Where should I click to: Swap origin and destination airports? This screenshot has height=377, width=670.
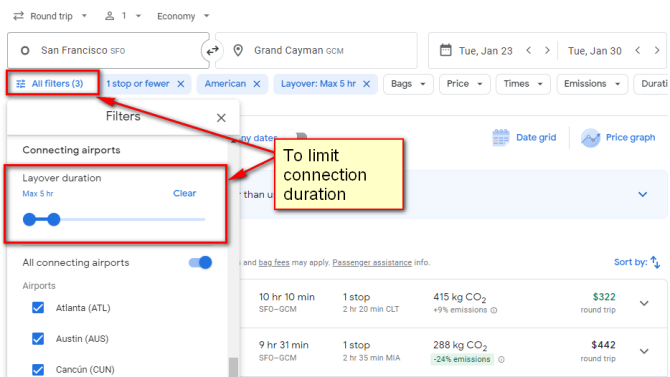tap(212, 51)
